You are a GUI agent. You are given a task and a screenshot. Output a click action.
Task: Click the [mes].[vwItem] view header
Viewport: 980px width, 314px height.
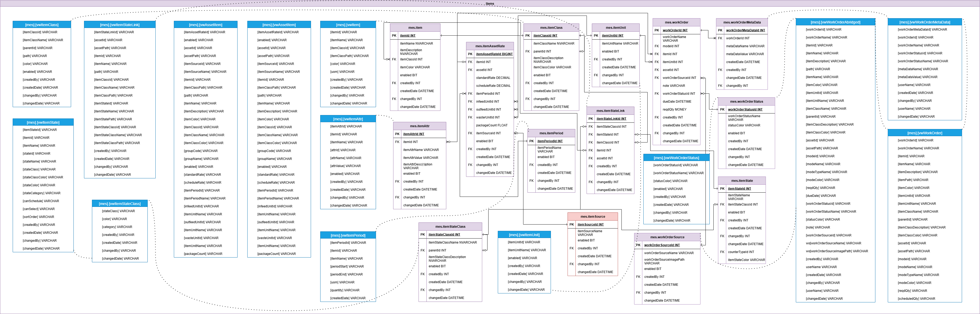(348, 25)
